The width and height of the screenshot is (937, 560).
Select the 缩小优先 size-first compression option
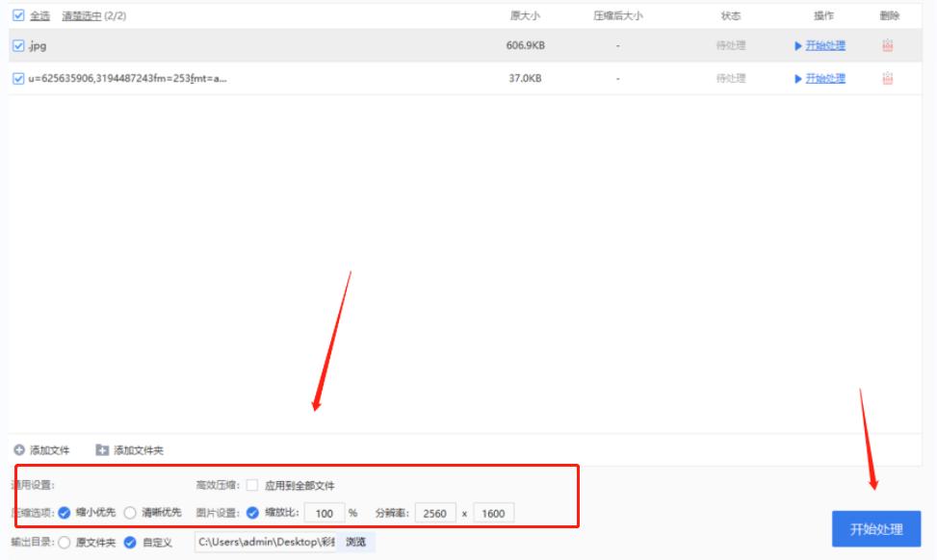(x=64, y=513)
